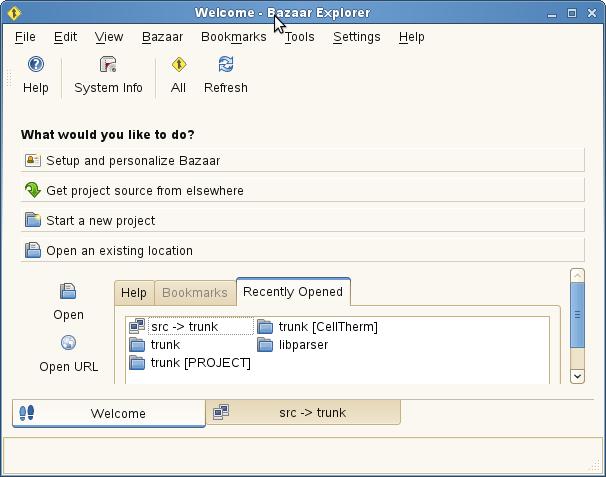Click the scrollbar up arrow
Image resolution: width=606 pixels, height=477 pixels.
point(577,276)
